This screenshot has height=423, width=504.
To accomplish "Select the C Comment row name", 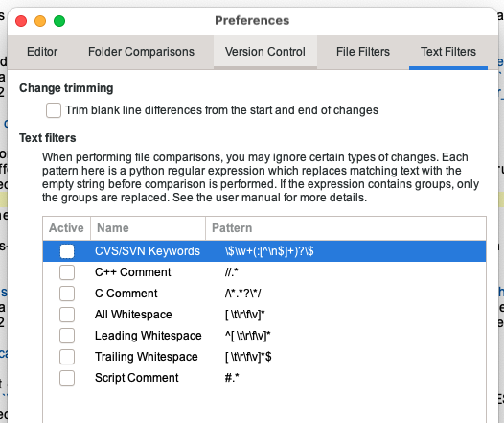I will [x=126, y=294].
